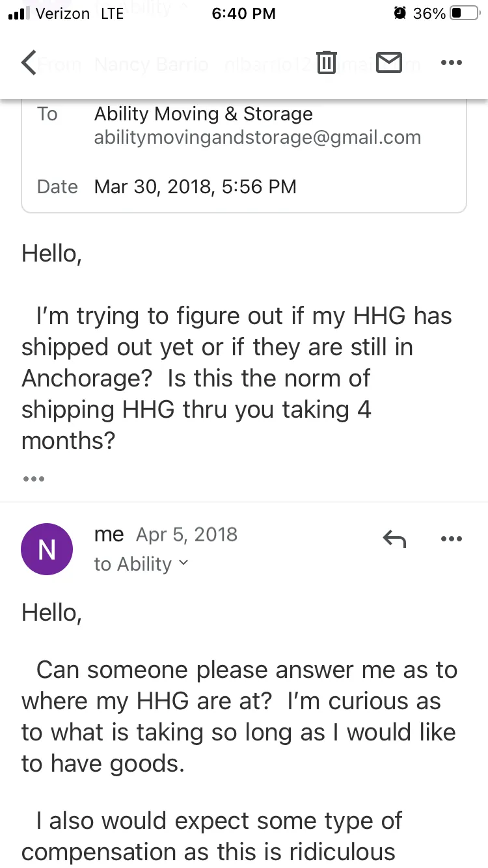Expand recipient details next to "to Ability"
Image resolution: width=488 pixels, height=868 pixels.
pyautogui.click(x=183, y=563)
